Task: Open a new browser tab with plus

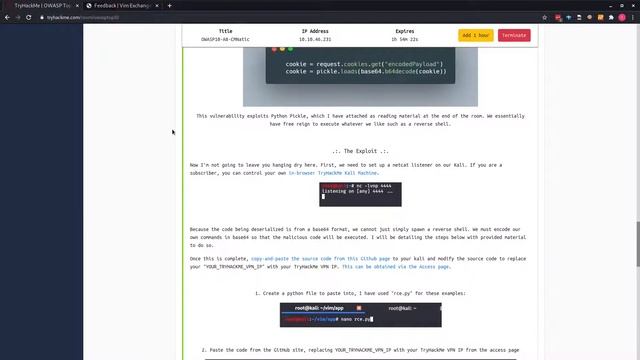Action: coord(169,6)
